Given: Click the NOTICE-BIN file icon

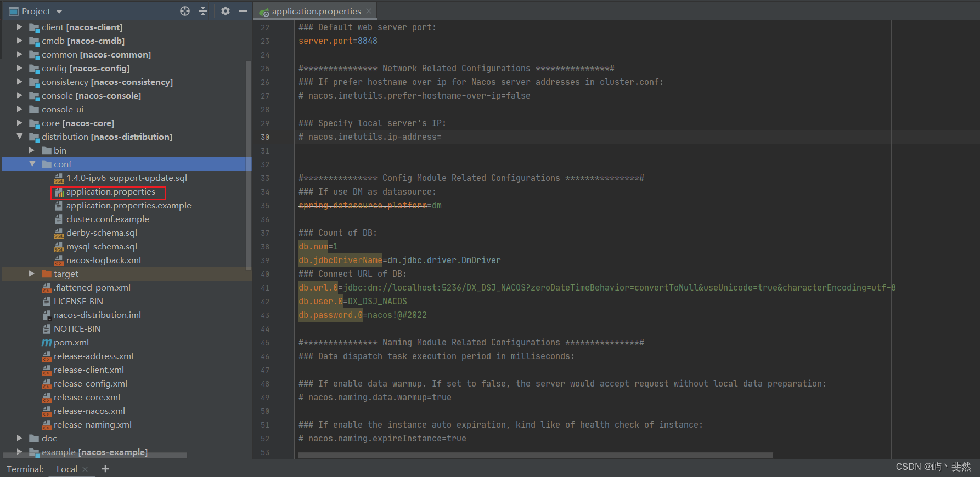Looking at the screenshot, I should click(47, 329).
